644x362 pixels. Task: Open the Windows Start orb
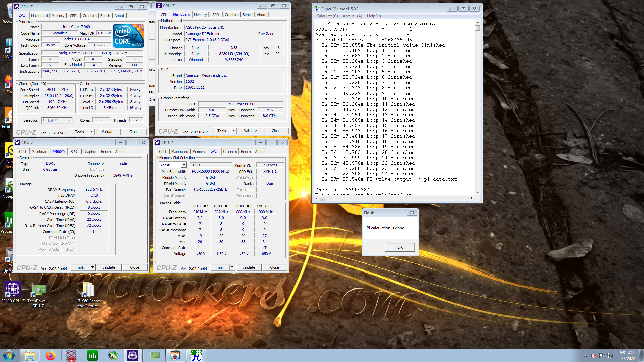click(x=9, y=355)
